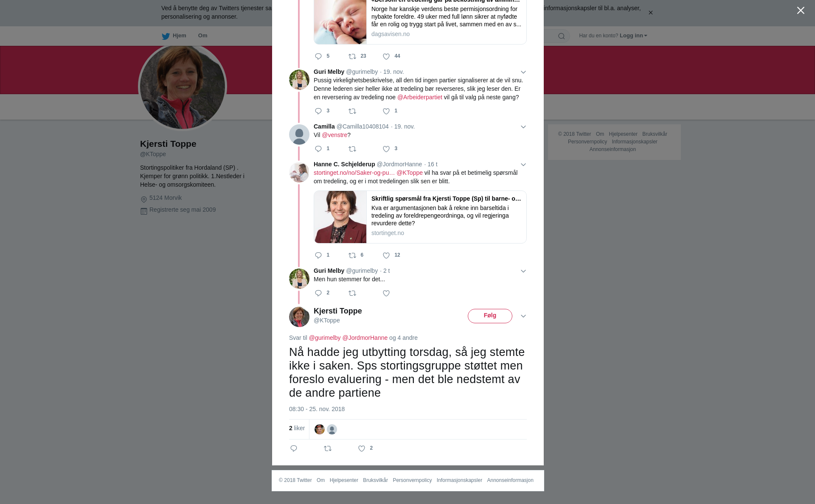815x504 pixels.
Task: Reply to Kjersti Toppe's main tweet
Action: point(294,448)
